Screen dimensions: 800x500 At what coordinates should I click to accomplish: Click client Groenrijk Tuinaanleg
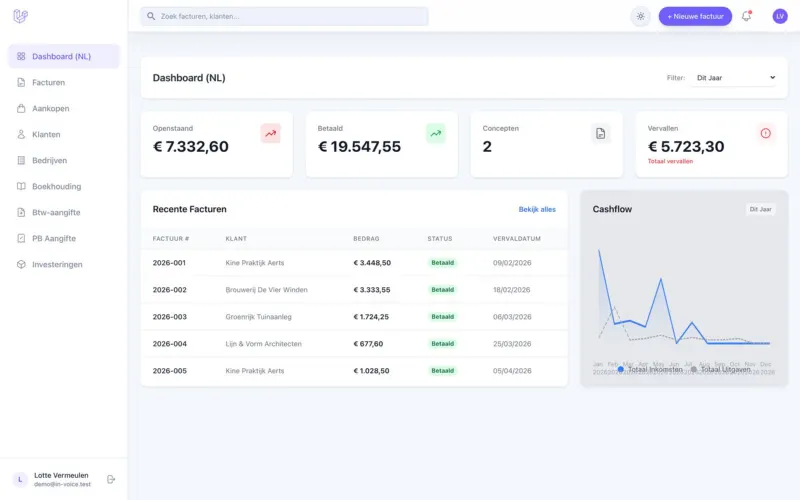point(258,317)
